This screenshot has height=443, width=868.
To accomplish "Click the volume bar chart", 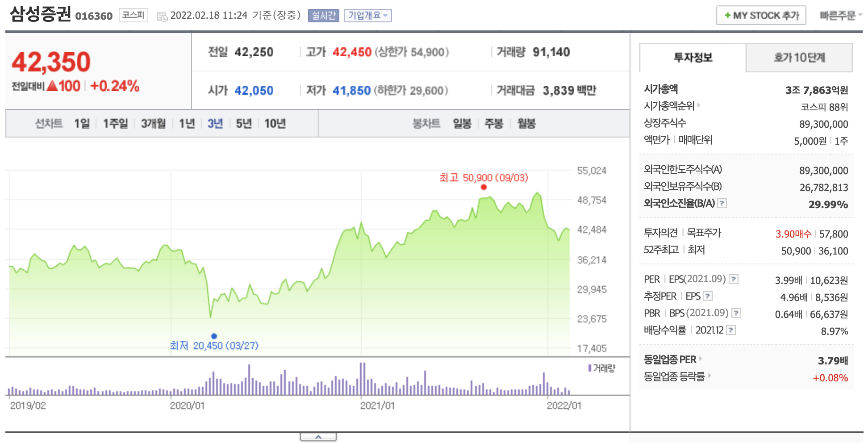I will coord(289,379).
